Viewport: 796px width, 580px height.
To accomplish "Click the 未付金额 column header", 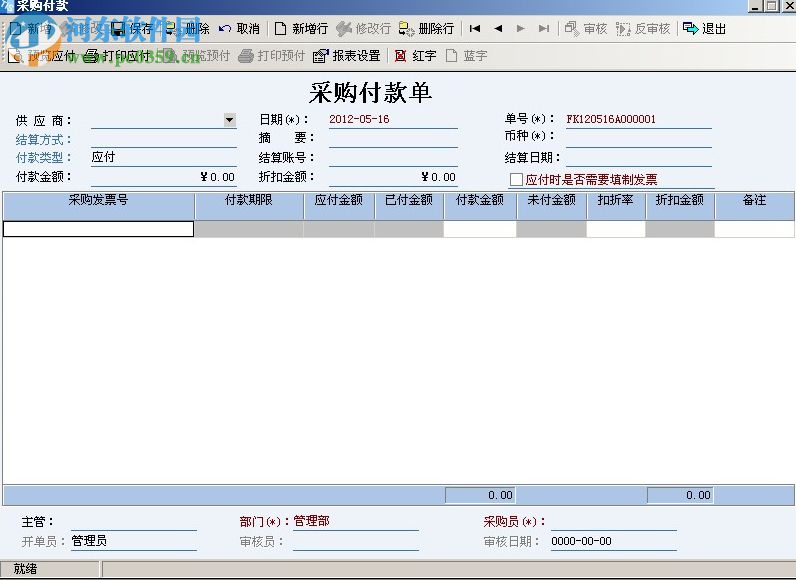I will tap(551, 206).
